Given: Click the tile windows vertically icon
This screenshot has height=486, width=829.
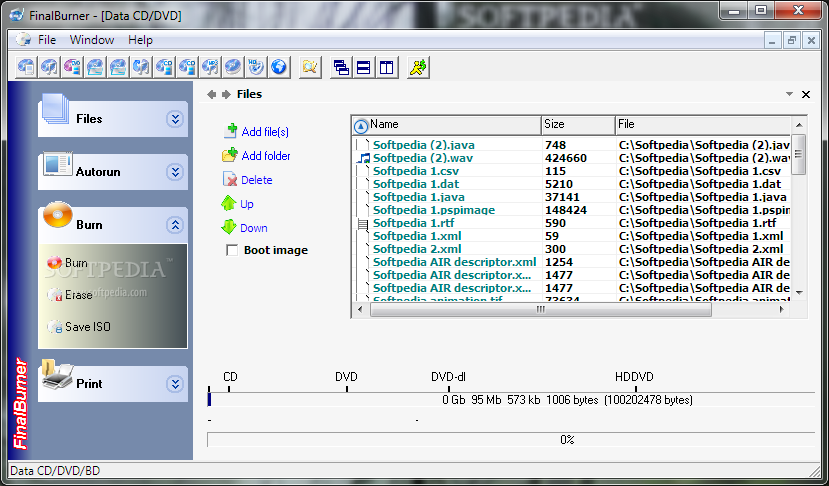Looking at the screenshot, I should [387, 67].
